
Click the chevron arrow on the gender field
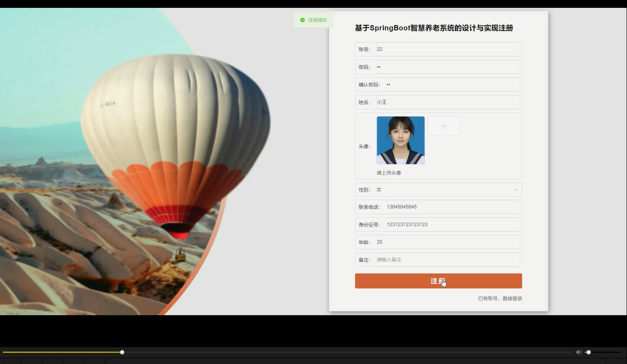pos(516,189)
